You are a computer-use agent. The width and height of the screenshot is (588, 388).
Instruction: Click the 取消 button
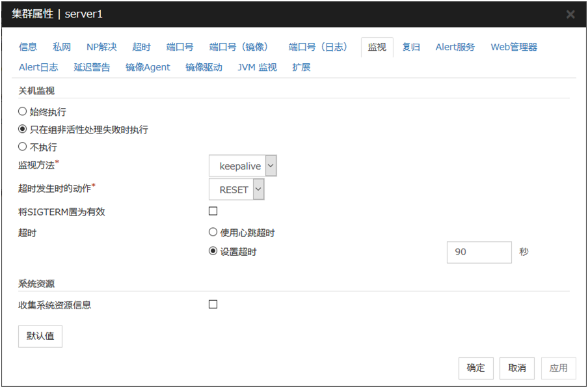517,368
